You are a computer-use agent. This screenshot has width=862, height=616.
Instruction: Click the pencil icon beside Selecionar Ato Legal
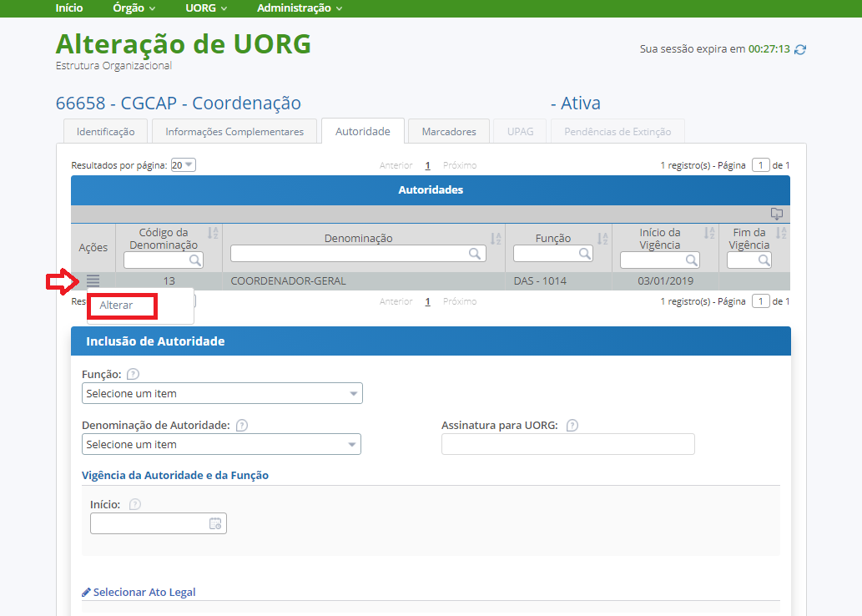point(86,591)
